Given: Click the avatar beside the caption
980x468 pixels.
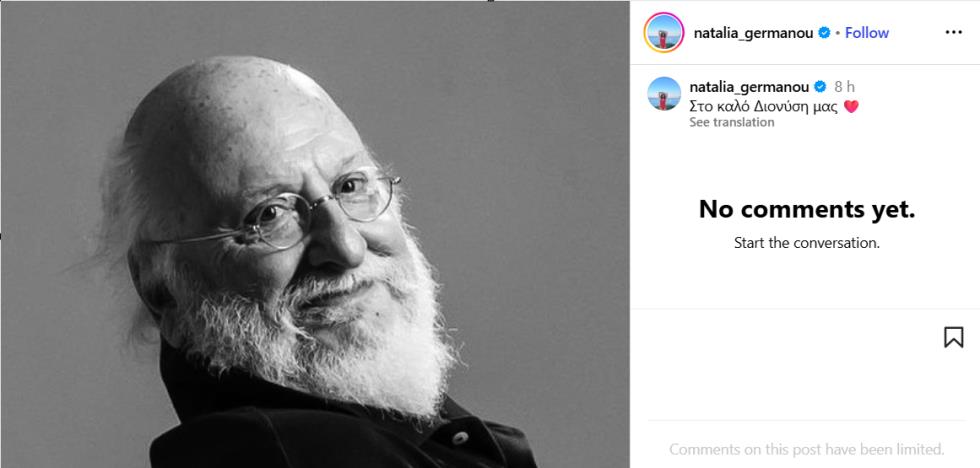Looking at the screenshot, I should 664,93.
